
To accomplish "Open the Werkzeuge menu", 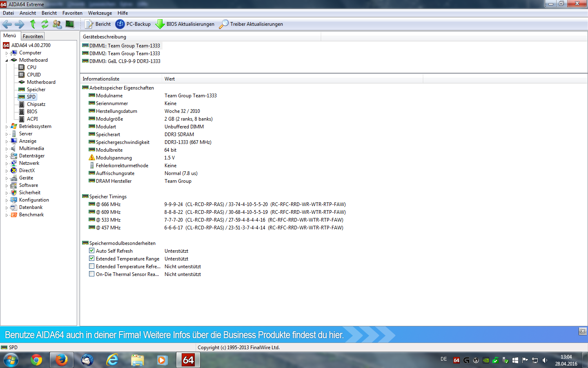I will click(100, 13).
